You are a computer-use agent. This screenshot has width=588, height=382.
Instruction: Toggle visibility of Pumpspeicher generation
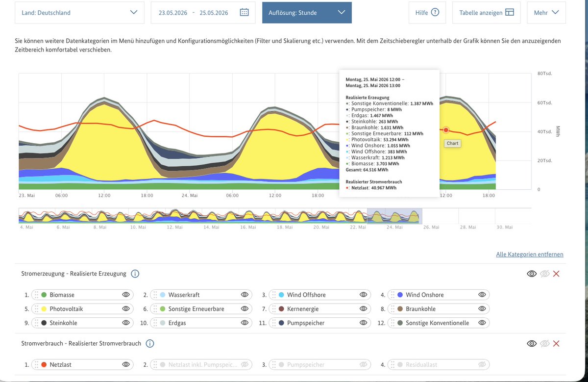tap(363, 323)
